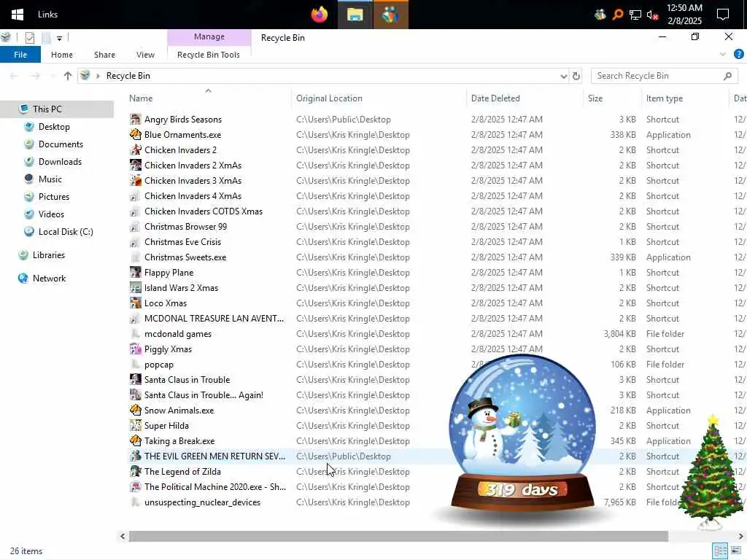This screenshot has width=747, height=560.
Task: Click the Up one level arrow
Action: tap(68, 76)
